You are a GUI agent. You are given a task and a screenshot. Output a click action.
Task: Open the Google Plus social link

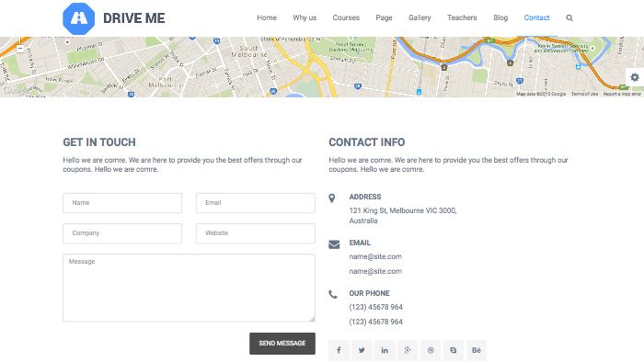(x=408, y=350)
